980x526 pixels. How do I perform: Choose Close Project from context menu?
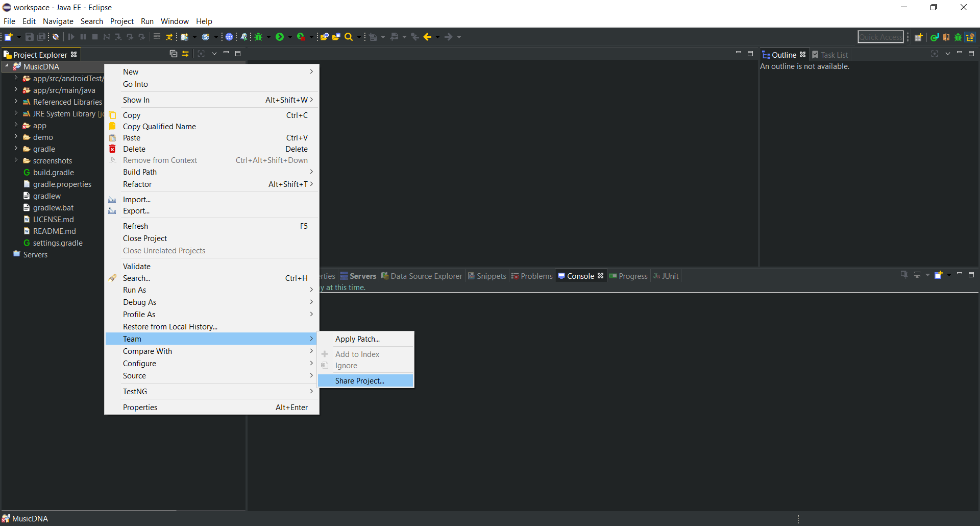211,238
